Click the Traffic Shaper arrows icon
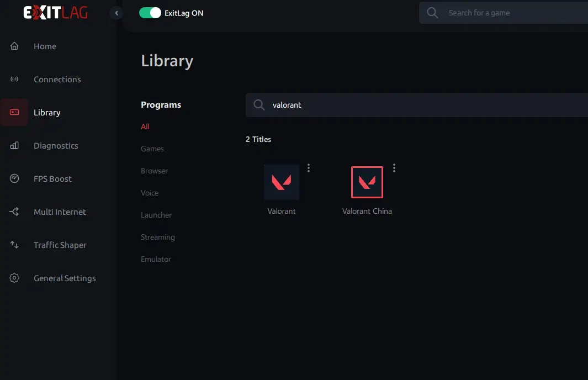588x380 pixels. (15, 245)
